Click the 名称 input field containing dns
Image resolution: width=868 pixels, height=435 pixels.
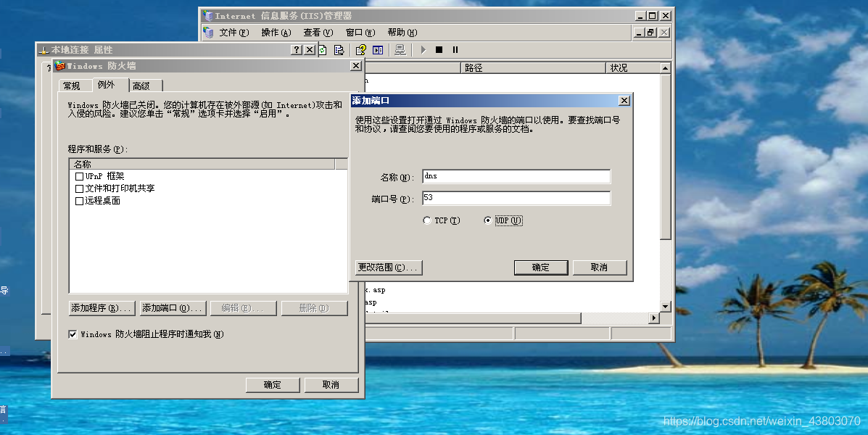[516, 177]
